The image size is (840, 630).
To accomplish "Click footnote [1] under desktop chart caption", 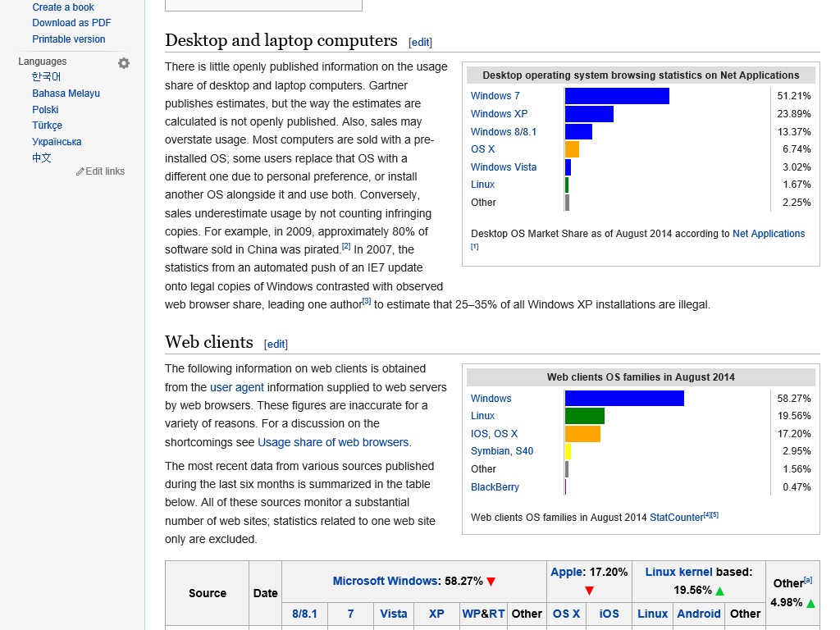I will click(x=475, y=247).
